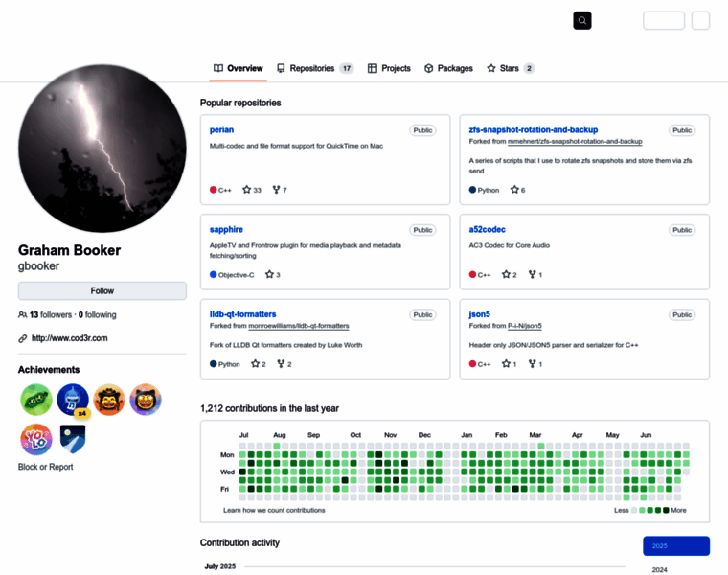Open the sapphire repository link
Viewport: 728px width, 575px height.
(226, 229)
